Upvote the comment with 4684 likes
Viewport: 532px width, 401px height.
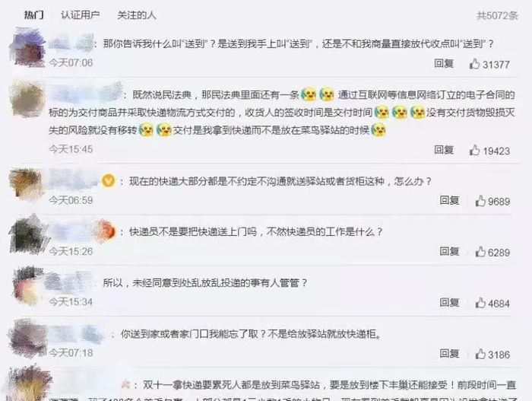tap(480, 303)
